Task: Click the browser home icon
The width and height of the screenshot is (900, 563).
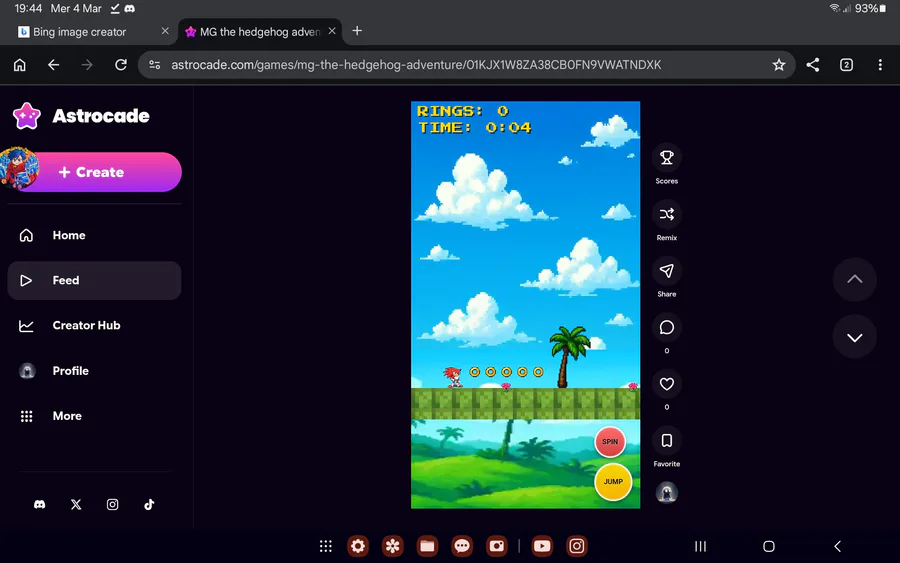Action: pos(20,65)
